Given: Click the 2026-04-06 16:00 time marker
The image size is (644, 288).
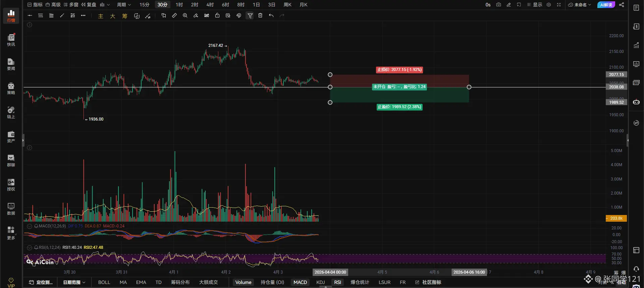Looking at the screenshot, I should 469,272.
